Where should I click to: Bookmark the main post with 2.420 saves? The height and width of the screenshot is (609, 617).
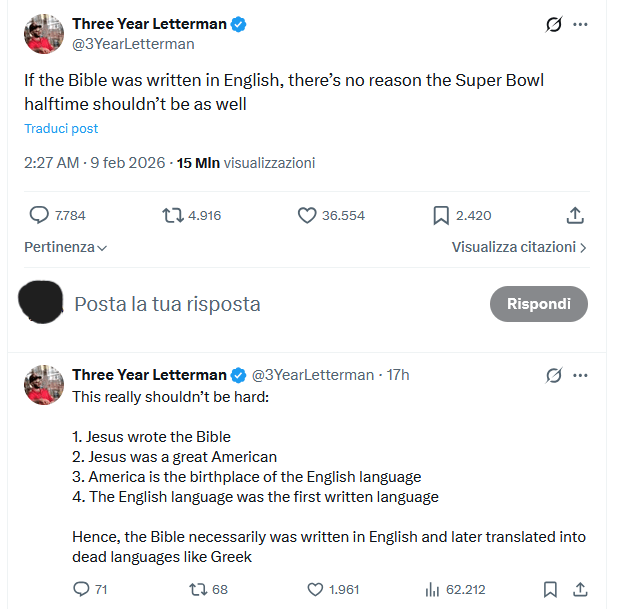pyautogui.click(x=441, y=215)
